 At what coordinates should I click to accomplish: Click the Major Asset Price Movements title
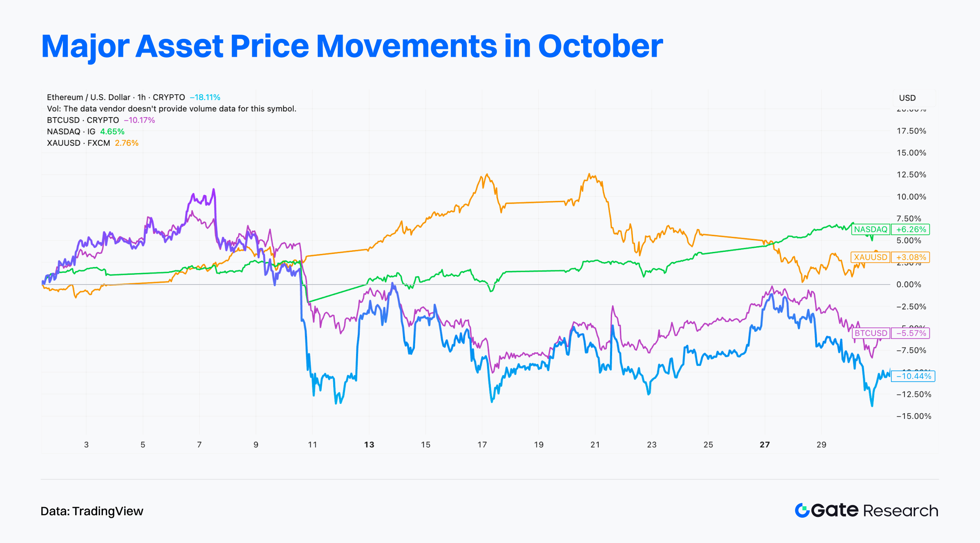pyautogui.click(x=352, y=46)
